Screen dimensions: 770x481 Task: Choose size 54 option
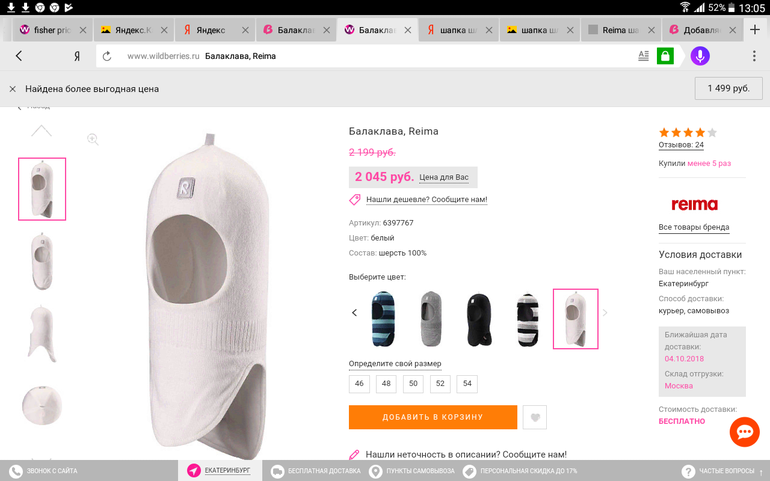pyautogui.click(x=467, y=383)
